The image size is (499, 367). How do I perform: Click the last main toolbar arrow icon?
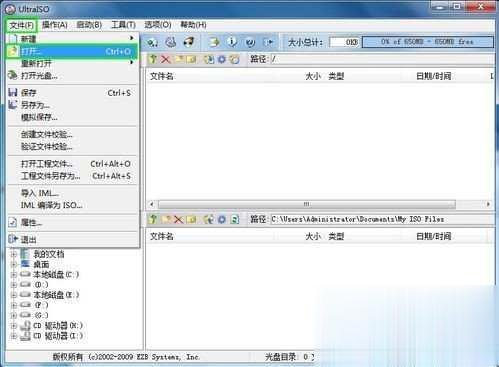point(269,42)
